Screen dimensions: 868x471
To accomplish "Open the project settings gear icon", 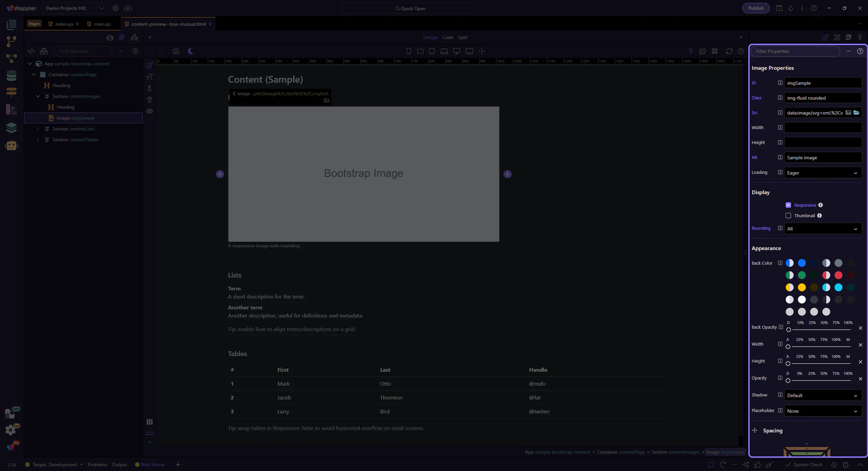I will tap(115, 8).
